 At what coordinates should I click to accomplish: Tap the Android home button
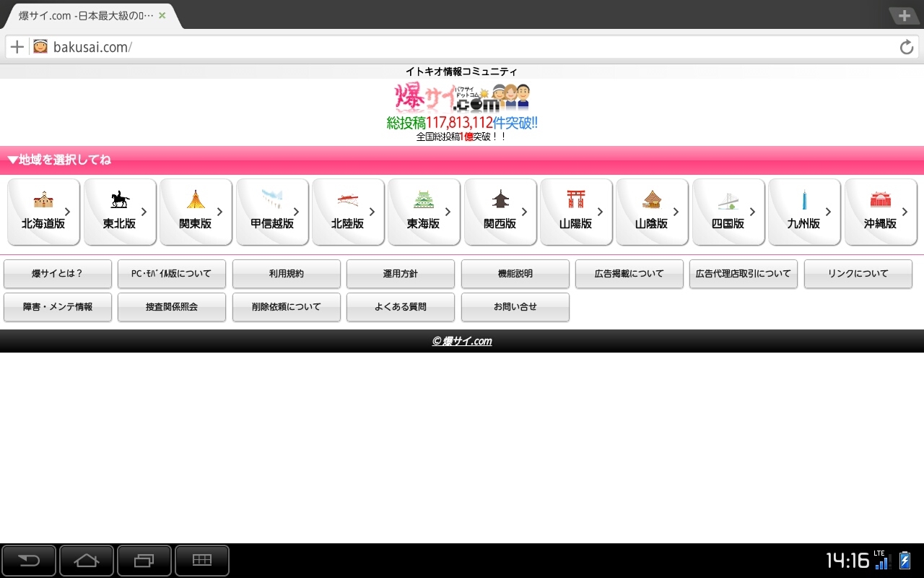click(x=87, y=561)
